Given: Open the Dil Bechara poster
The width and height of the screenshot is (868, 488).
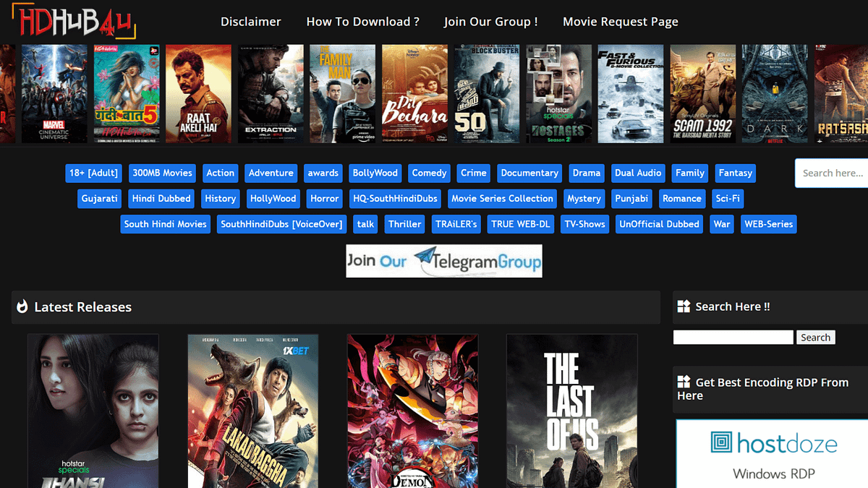Looking at the screenshot, I should click(414, 94).
